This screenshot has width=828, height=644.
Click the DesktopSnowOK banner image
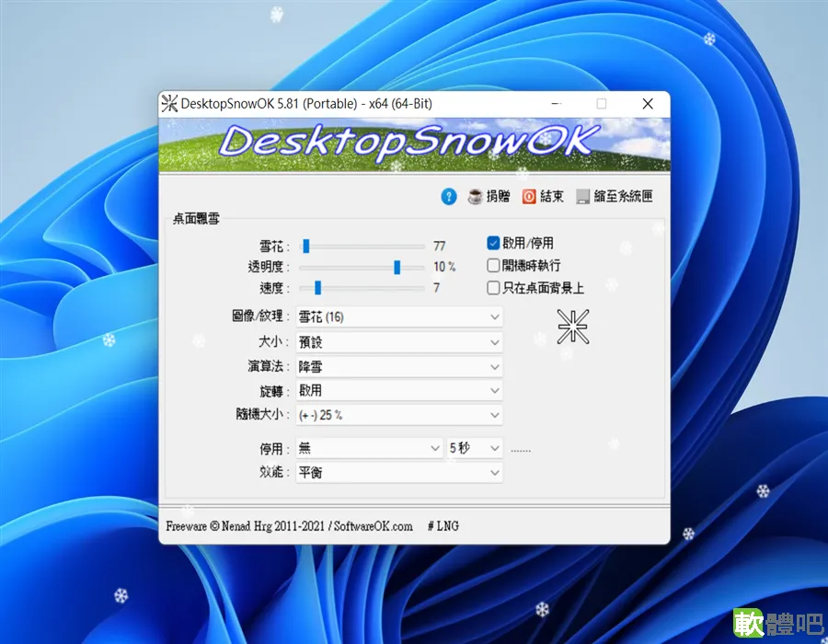click(x=415, y=145)
